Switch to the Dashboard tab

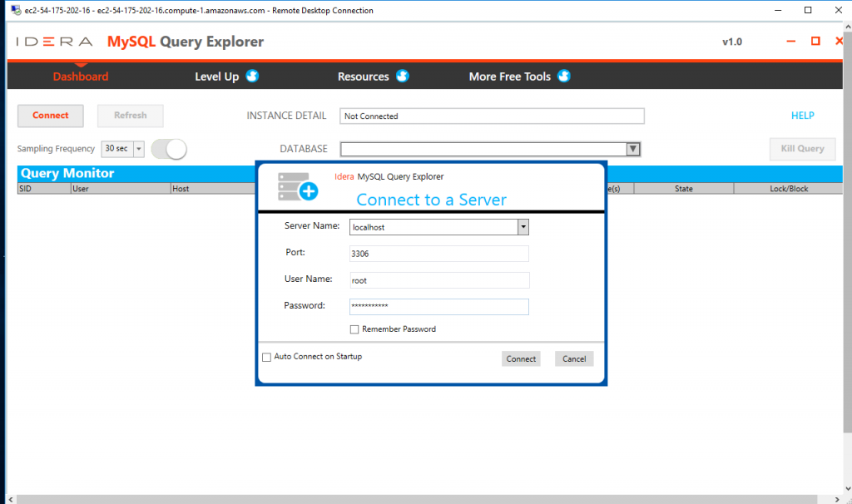(x=80, y=76)
